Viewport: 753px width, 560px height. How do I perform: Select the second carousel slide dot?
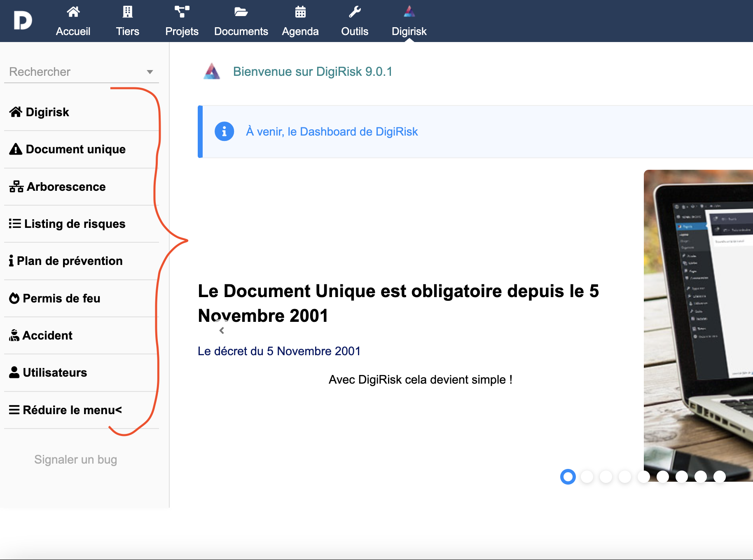587,477
